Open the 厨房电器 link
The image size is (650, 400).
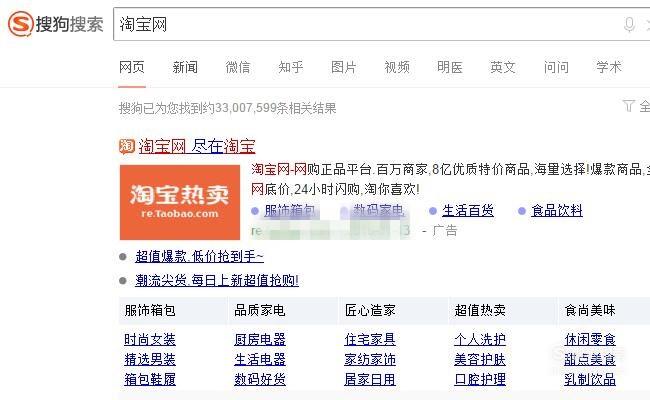point(260,339)
